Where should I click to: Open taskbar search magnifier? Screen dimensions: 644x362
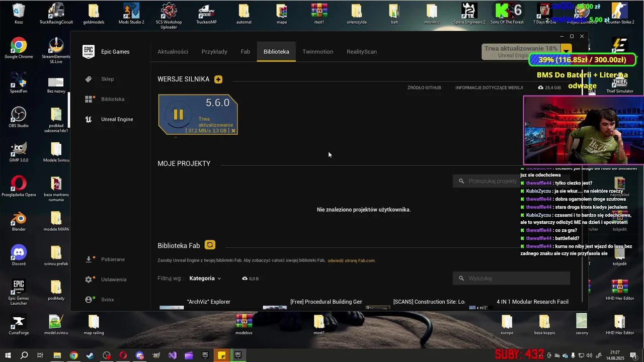click(24, 355)
